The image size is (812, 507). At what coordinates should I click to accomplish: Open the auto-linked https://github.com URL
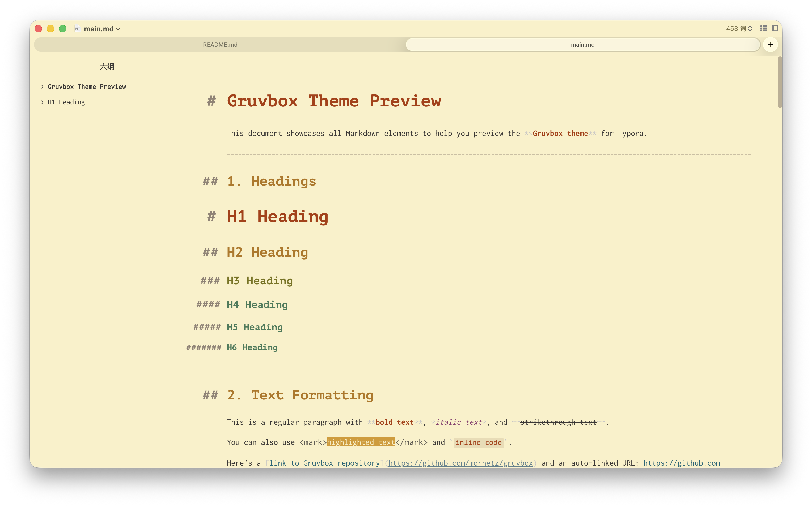(682, 463)
